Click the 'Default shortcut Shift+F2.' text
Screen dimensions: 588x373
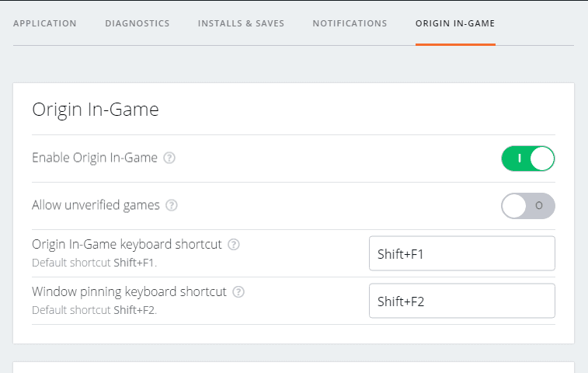tap(95, 310)
